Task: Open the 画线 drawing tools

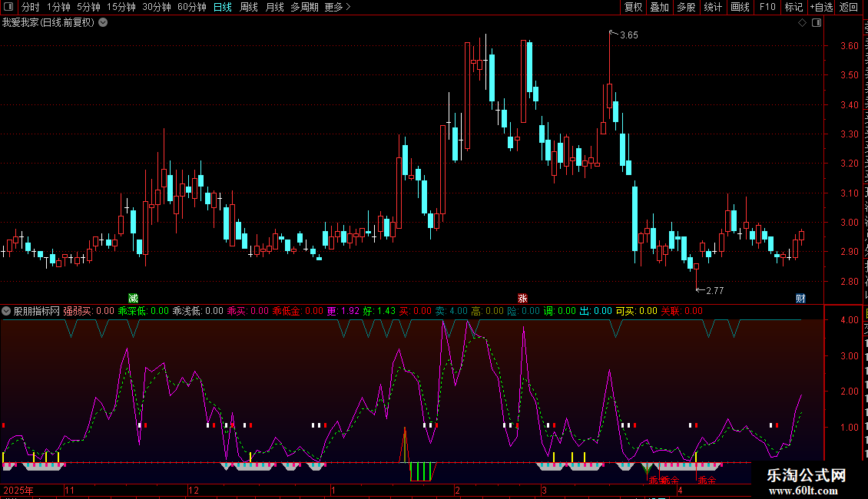Action: 740,7
